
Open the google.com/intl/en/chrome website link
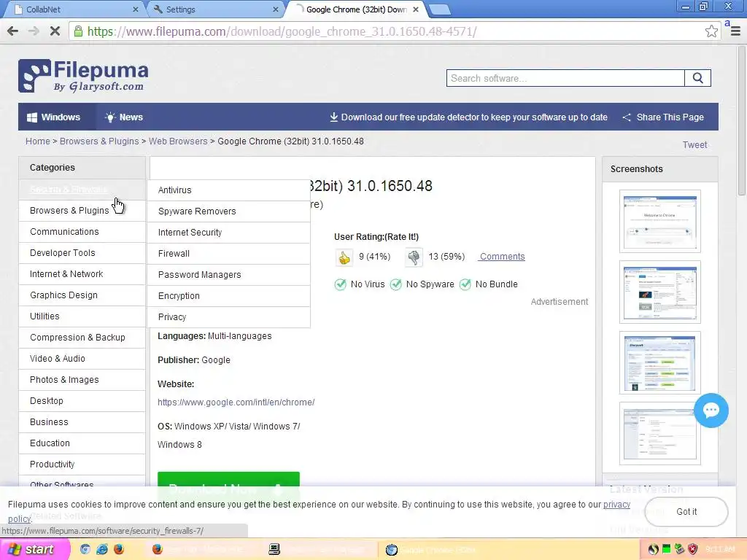click(x=236, y=402)
